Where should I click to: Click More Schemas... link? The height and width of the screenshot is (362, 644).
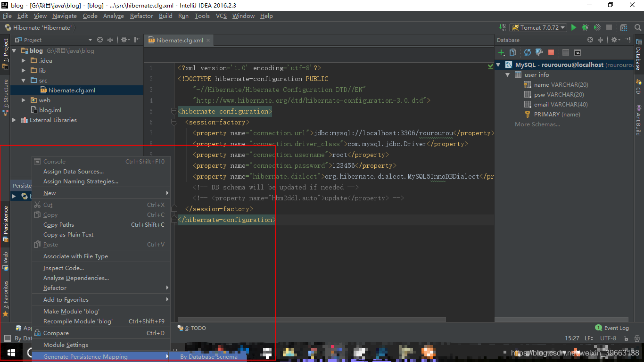pyautogui.click(x=537, y=124)
